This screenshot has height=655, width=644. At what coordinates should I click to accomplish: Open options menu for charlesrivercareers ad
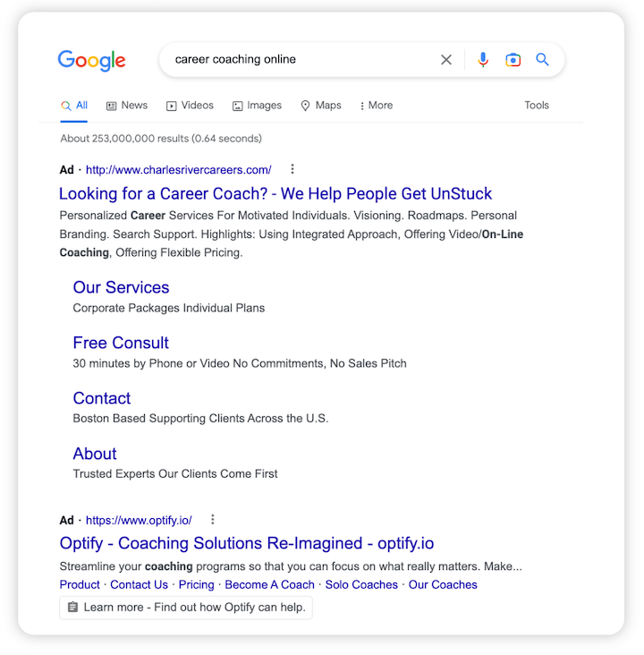click(x=292, y=169)
